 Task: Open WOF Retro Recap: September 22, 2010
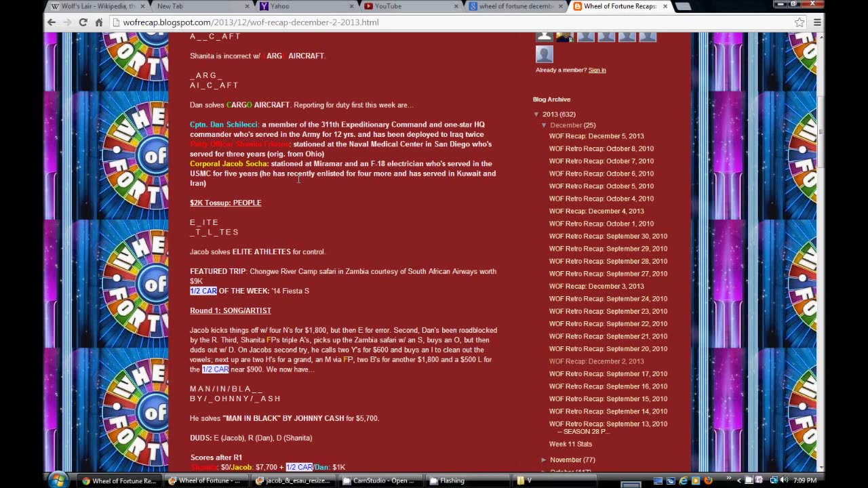[x=608, y=324]
